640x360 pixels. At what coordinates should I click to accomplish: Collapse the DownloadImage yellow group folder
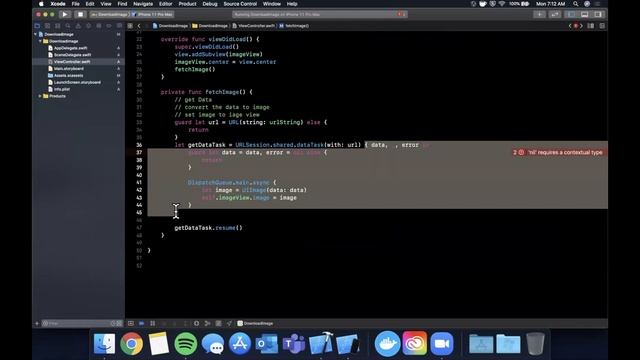[40, 41]
